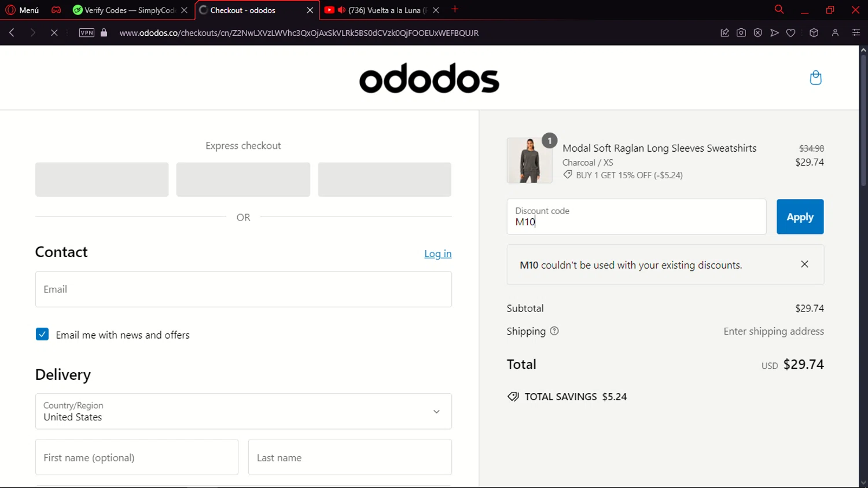Switch to the Verify Codes SimplyCodes tab
The height and width of the screenshot is (488, 868).
coord(124,10)
